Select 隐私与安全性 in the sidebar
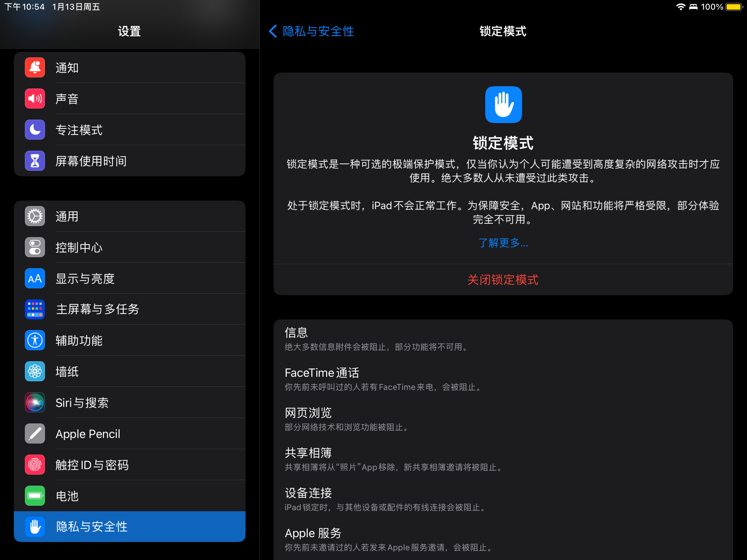The image size is (747, 560). point(92,527)
